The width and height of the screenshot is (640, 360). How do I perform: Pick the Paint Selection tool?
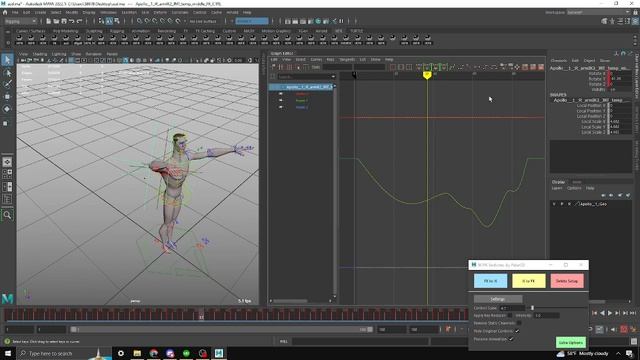[x=7, y=84]
